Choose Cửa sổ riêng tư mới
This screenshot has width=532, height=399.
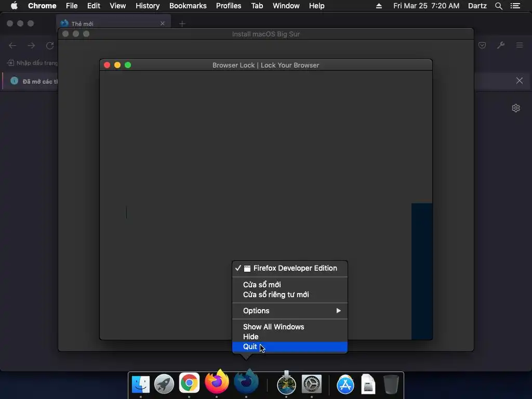[x=290, y=295]
